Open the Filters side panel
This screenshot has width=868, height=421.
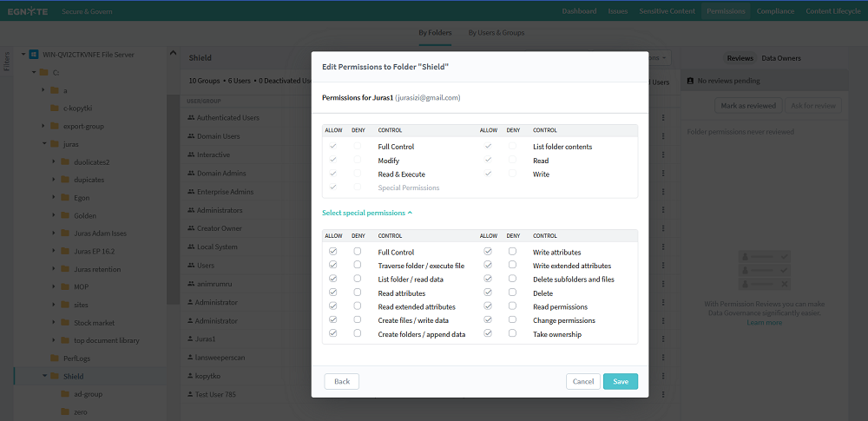click(x=7, y=61)
